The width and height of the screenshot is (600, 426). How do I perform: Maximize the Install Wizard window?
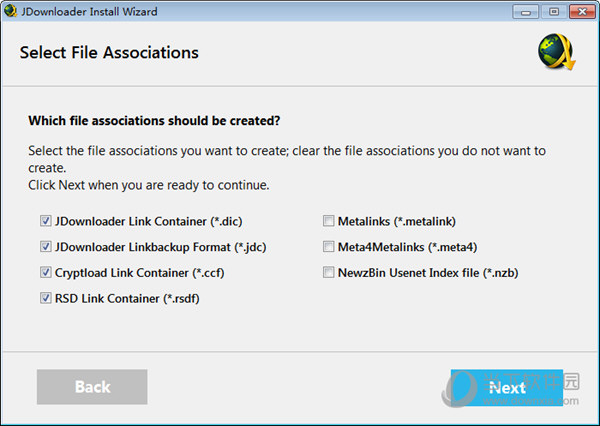[554, 12]
